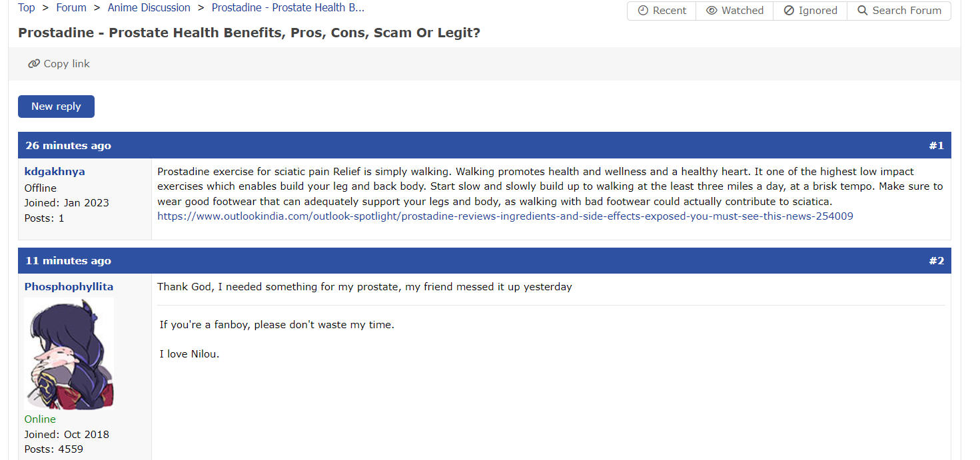
Task: Follow the outlookindia.com prostadine link
Action: click(x=505, y=216)
